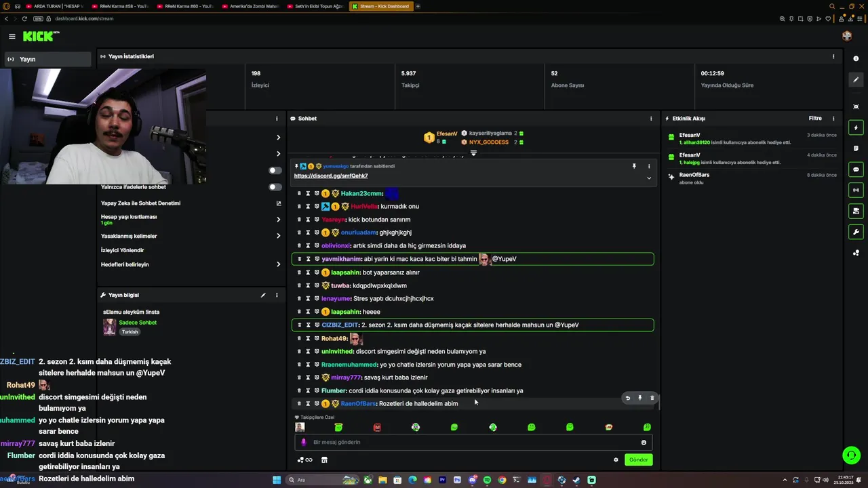Collapse the pinned message with chevron
The width and height of the screenshot is (868, 488).
click(x=649, y=178)
